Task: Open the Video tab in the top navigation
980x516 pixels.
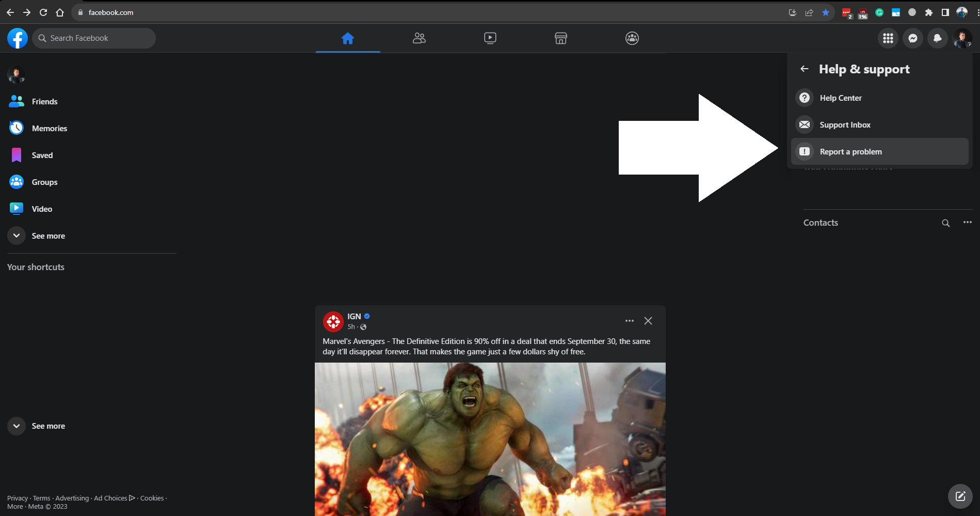Action: (x=490, y=38)
